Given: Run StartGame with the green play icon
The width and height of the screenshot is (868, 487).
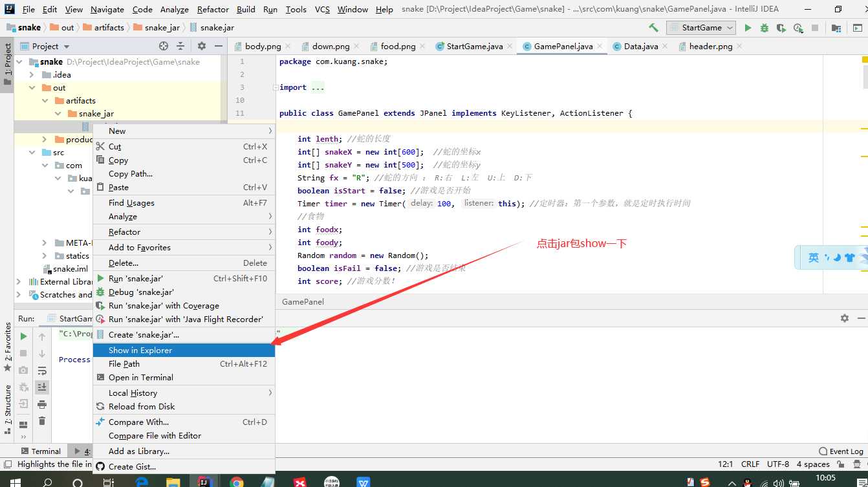Looking at the screenshot, I should click(x=748, y=28).
